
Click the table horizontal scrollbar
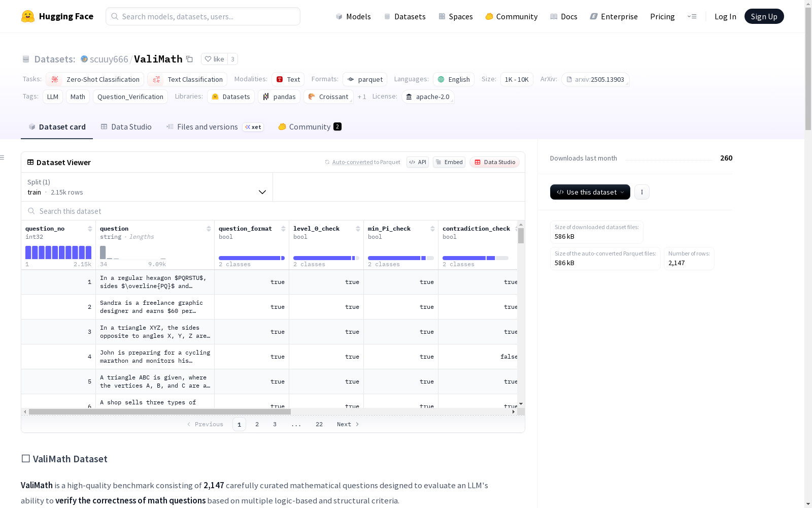click(160, 411)
